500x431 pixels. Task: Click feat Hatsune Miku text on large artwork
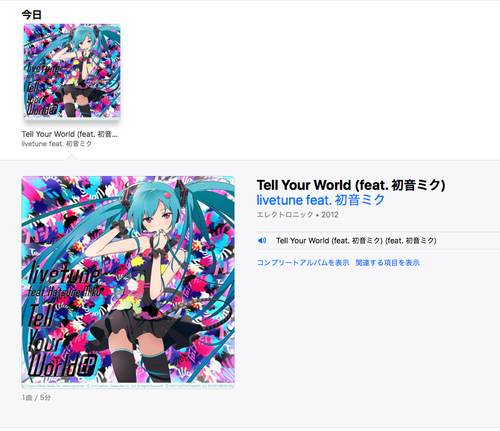click(x=65, y=292)
